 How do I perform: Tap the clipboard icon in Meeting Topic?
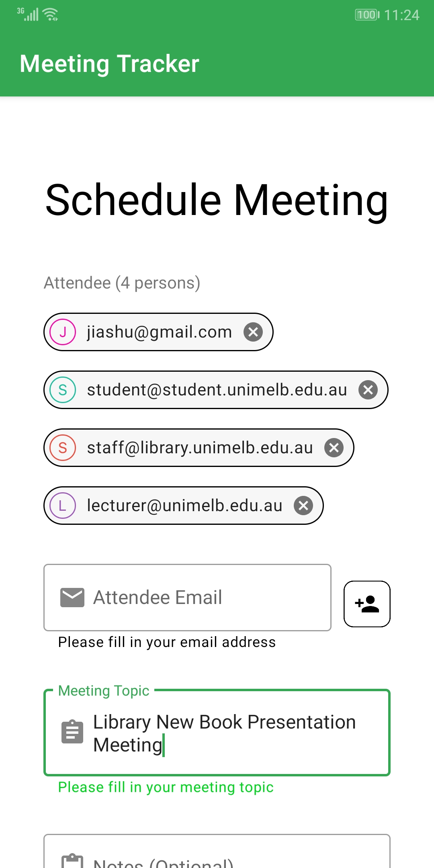(x=72, y=732)
